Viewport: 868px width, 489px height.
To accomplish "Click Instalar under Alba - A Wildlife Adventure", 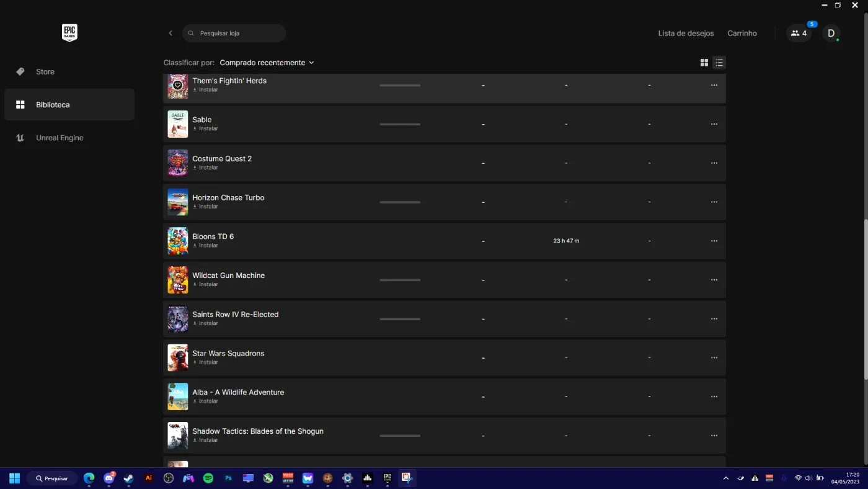I will click(x=205, y=402).
